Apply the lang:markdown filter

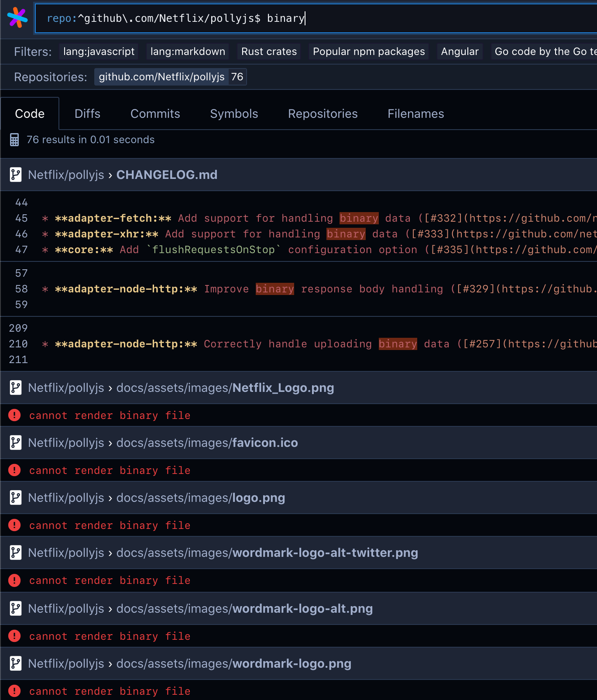(188, 51)
